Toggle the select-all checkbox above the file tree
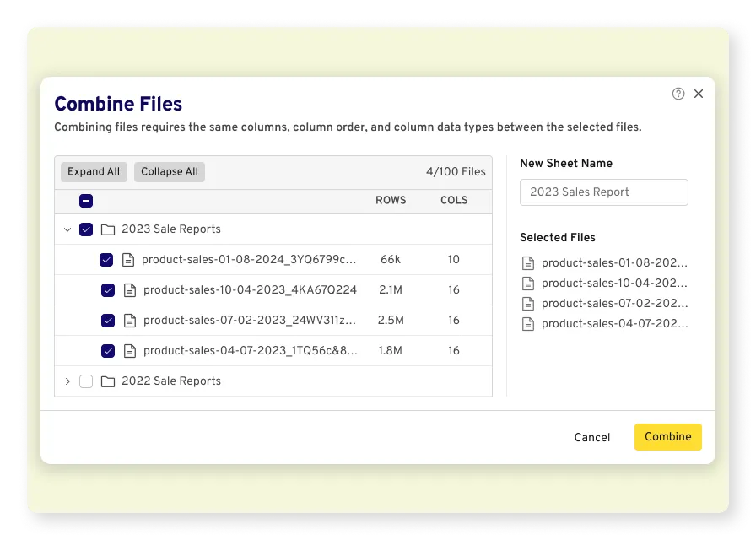 coord(85,201)
